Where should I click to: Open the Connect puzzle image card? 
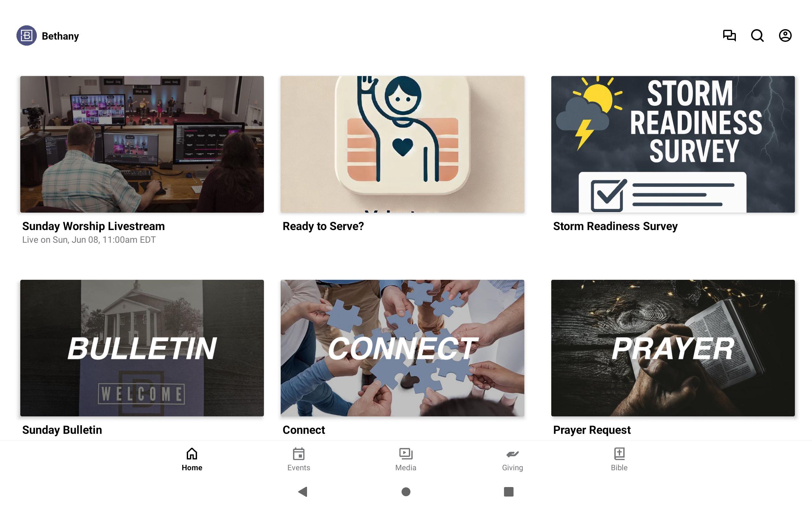402,348
